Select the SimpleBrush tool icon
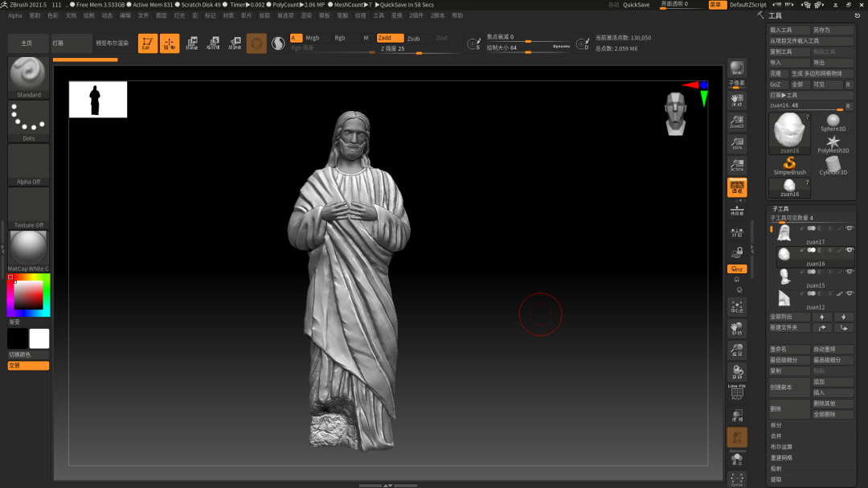The width and height of the screenshot is (868, 488). pos(789,164)
